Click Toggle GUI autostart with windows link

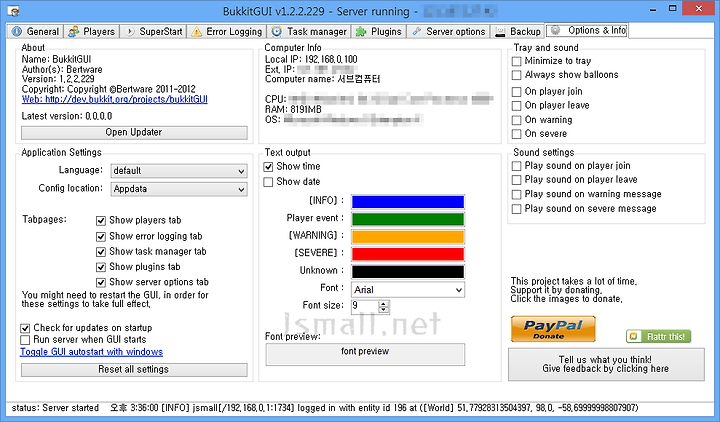tap(91, 352)
